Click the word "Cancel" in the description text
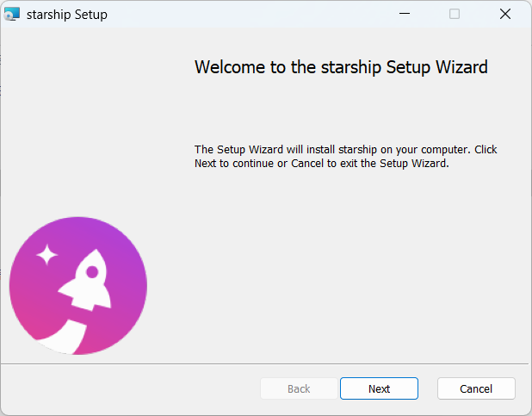 pos(307,164)
